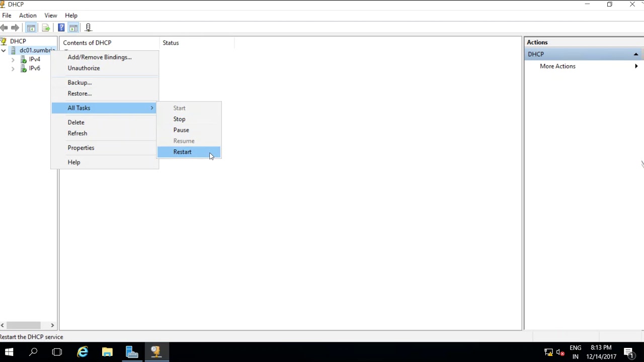Select the dc01.sumbria tree label
This screenshot has height=362, width=644.
37,50
